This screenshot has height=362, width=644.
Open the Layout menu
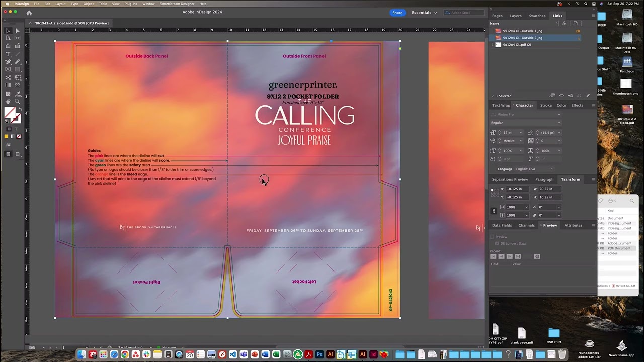(x=60, y=4)
